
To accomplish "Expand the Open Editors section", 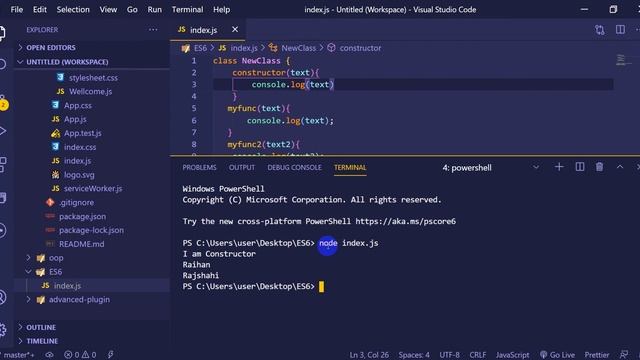I will [51, 47].
